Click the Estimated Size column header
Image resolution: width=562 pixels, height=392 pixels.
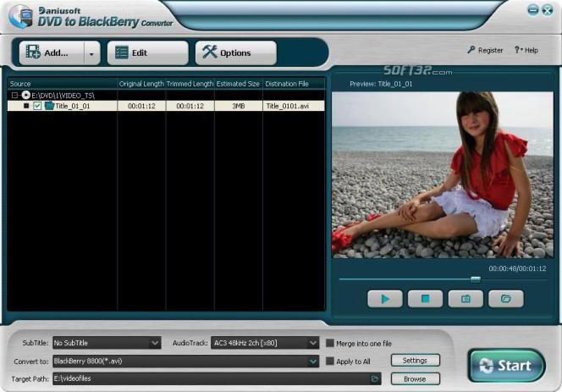239,84
